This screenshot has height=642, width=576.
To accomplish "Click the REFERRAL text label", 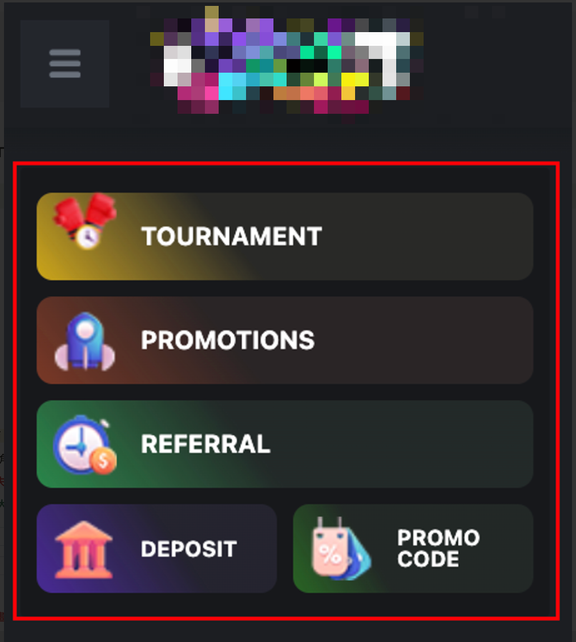I will point(206,444).
